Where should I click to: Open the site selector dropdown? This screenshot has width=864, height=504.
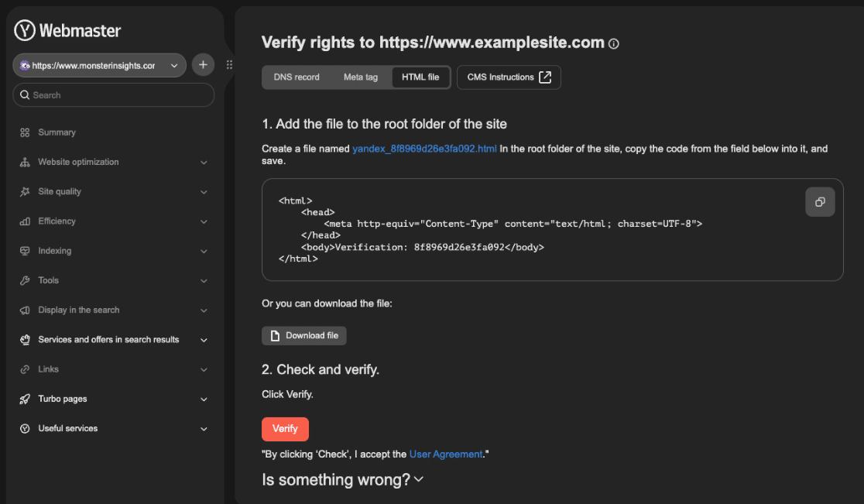(x=174, y=65)
